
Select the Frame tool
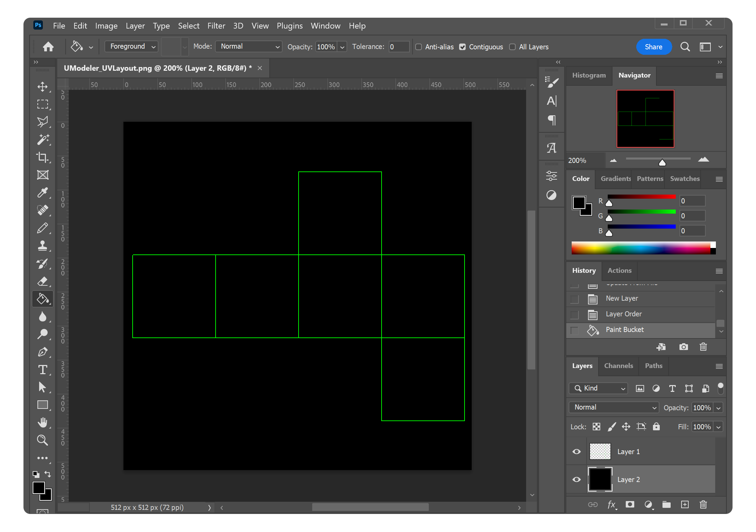[43, 175]
